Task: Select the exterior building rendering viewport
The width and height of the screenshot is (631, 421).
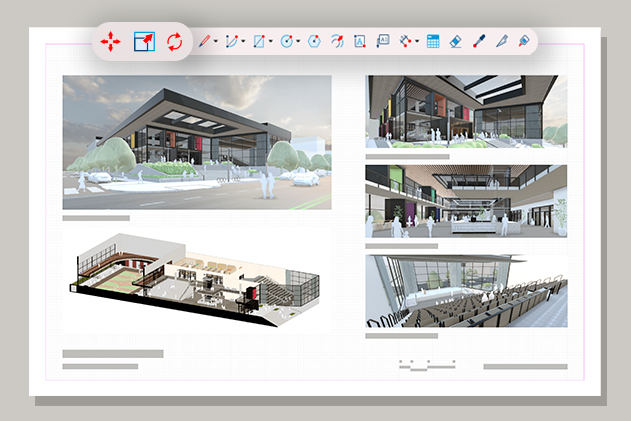Action: (197, 142)
